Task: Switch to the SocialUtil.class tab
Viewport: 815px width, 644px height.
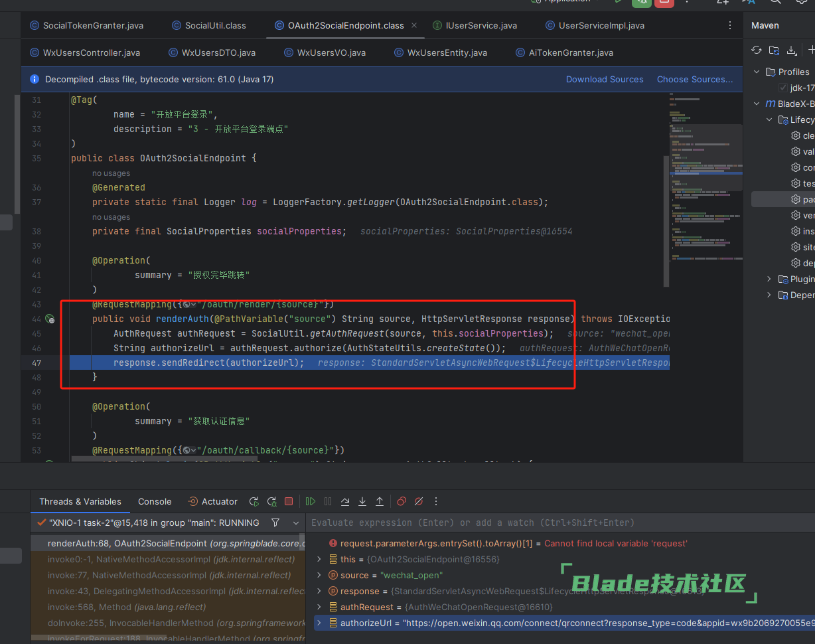Action: point(209,25)
